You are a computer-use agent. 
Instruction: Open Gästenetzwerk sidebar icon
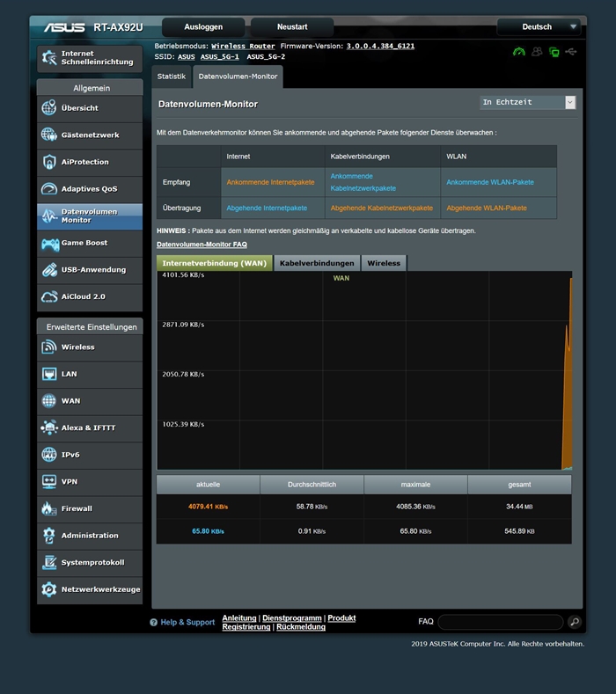pos(48,135)
